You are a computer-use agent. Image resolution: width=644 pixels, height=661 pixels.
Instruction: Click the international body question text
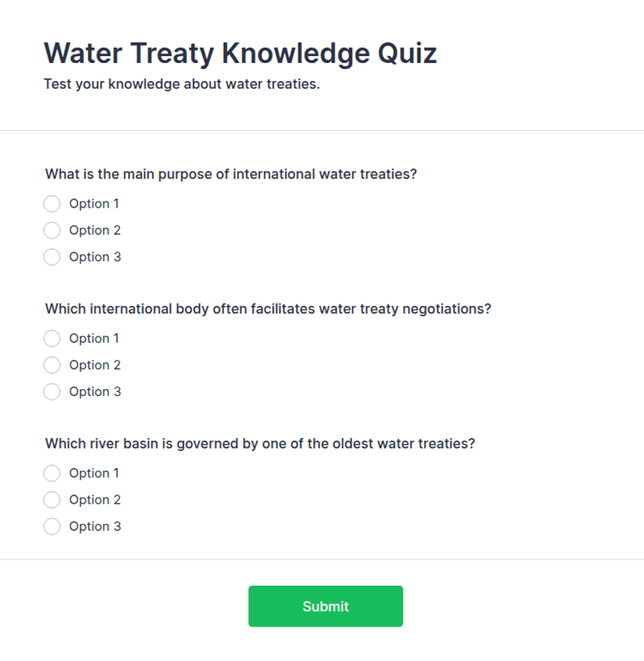(268, 309)
